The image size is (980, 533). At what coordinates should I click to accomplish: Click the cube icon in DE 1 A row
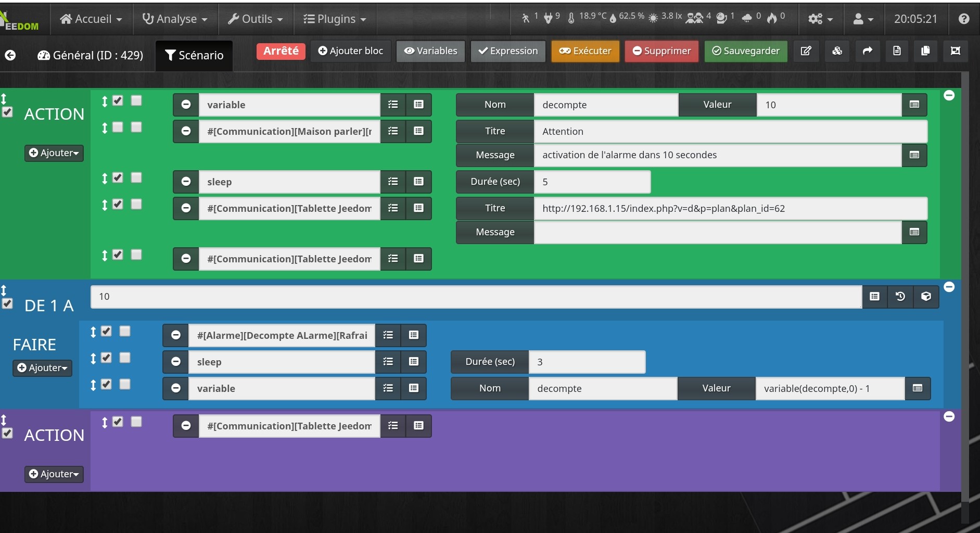926,297
